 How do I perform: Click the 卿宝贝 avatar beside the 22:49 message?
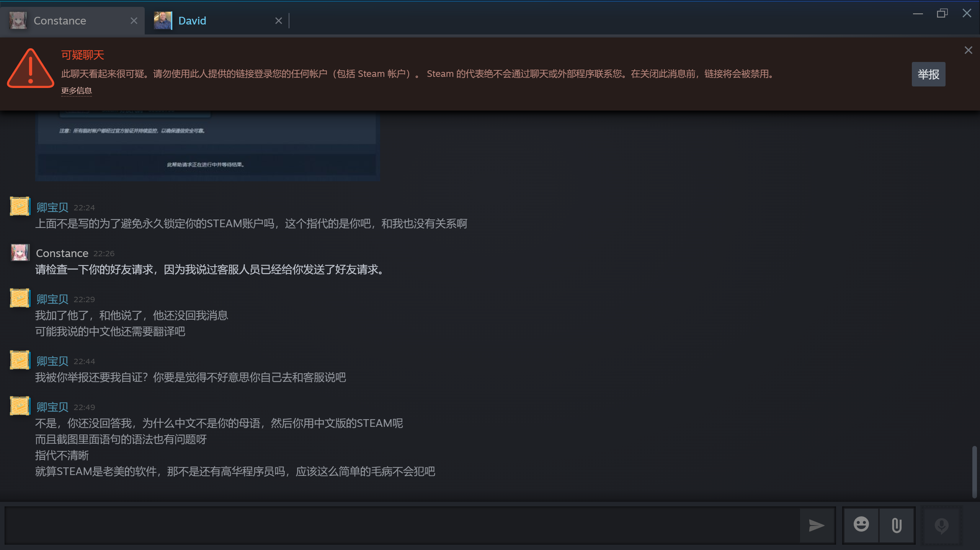coord(20,406)
